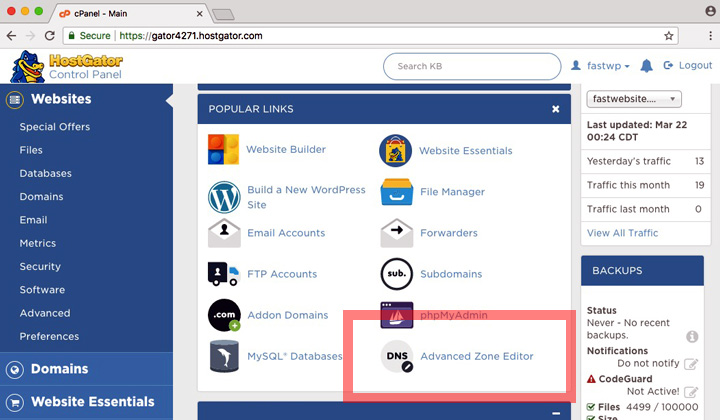
Task: Select Databases in the sidebar
Action: point(45,174)
